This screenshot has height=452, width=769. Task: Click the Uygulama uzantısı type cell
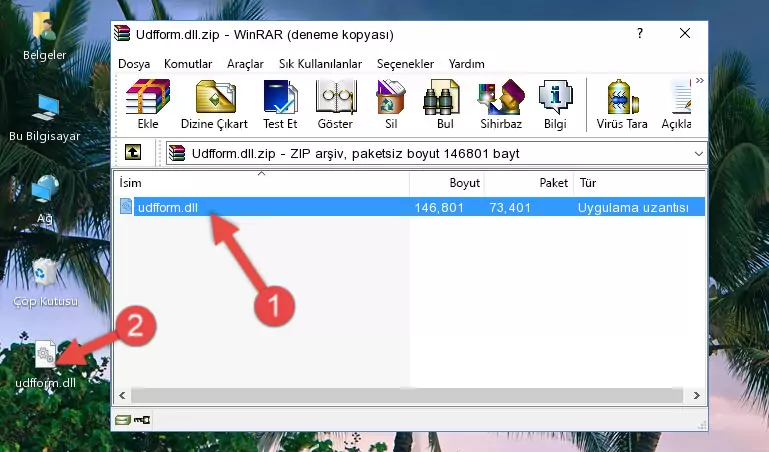click(x=633, y=207)
